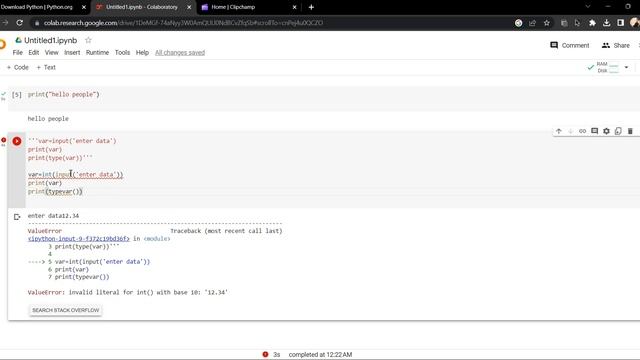Select the Untitled1.ipynb Colaboratory tab

click(143, 7)
